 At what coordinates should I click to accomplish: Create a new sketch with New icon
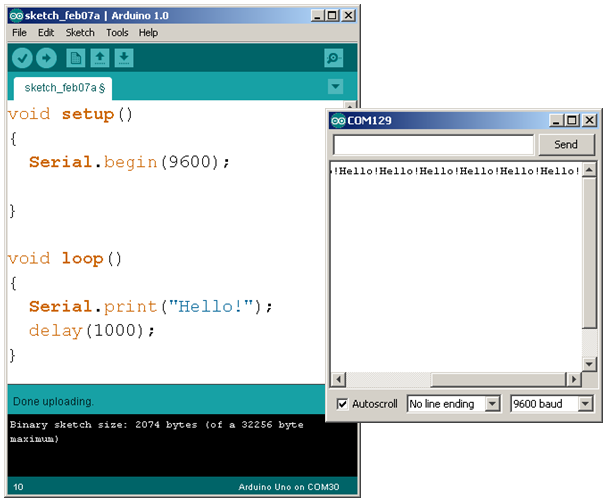75,58
